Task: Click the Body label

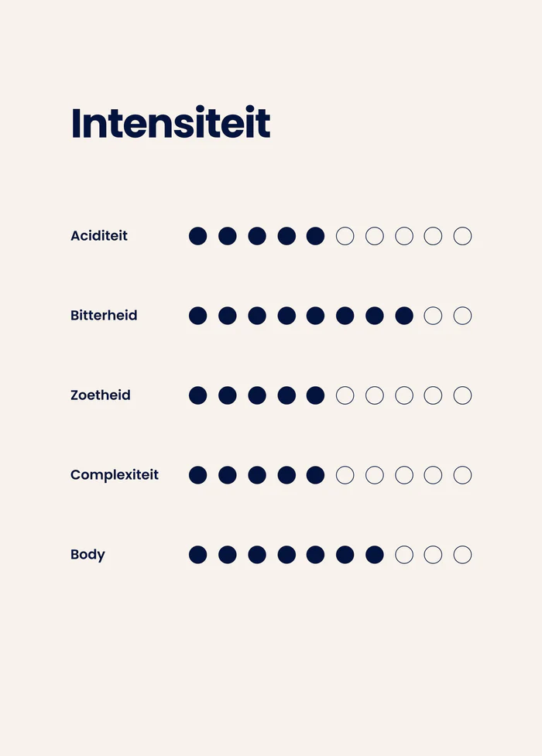Action: [87, 555]
